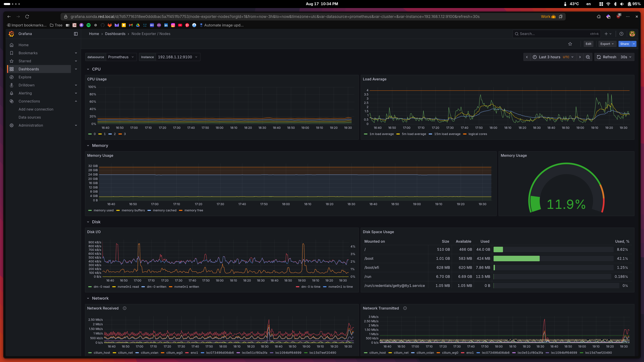This screenshot has height=362, width=644.
Task: Toggle the 1m load average series
Action: (381, 134)
